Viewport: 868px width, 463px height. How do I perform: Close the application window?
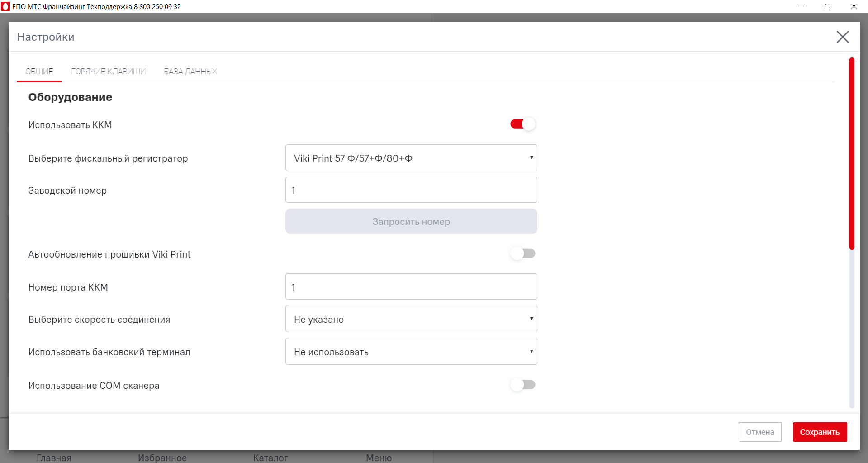click(854, 6)
